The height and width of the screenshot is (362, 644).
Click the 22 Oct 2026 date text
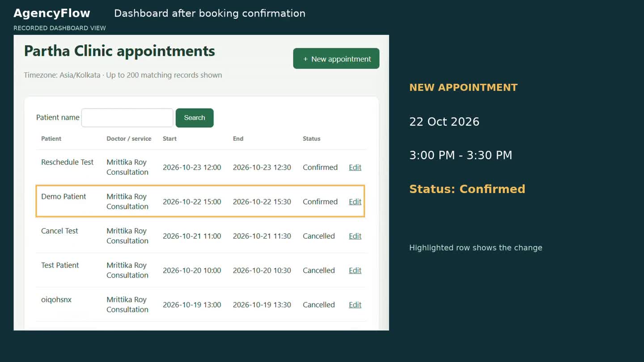click(444, 122)
